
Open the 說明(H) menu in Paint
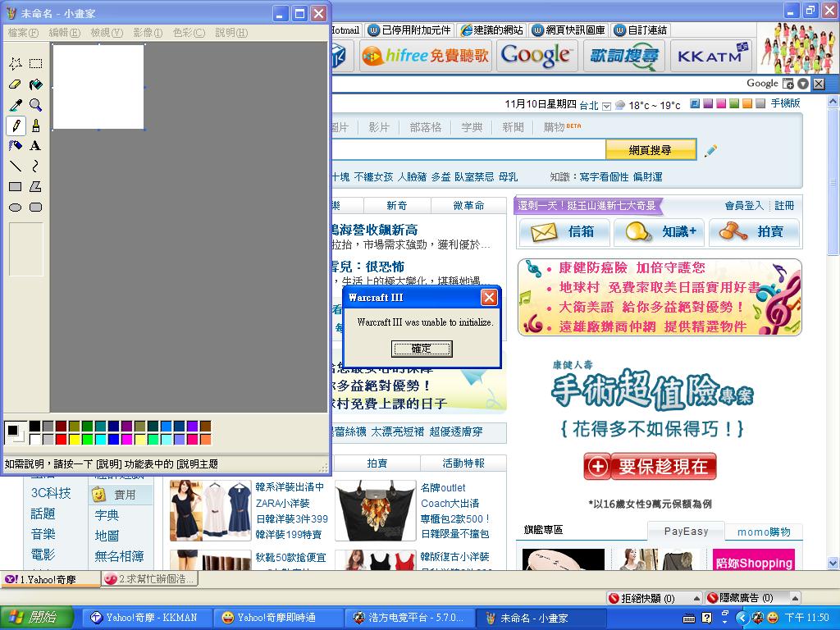[x=231, y=33]
